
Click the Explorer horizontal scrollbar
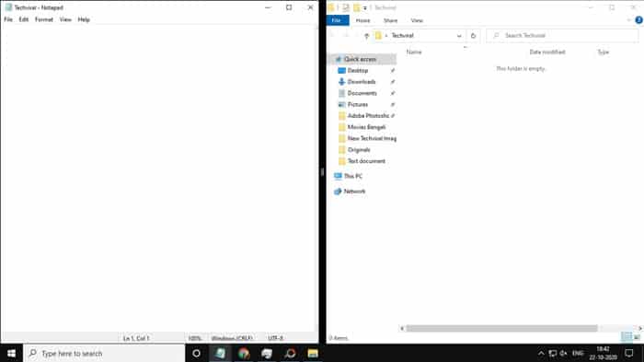click(x=501, y=328)
